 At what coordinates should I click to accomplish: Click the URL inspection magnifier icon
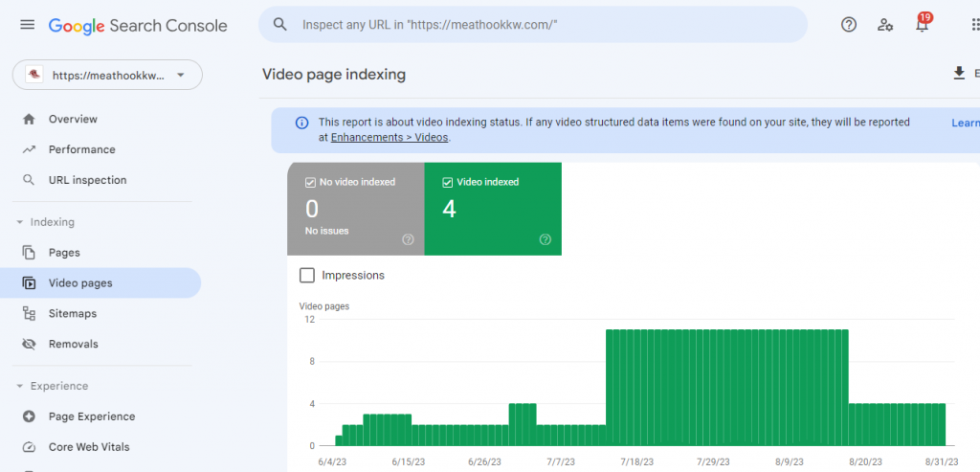29,180
